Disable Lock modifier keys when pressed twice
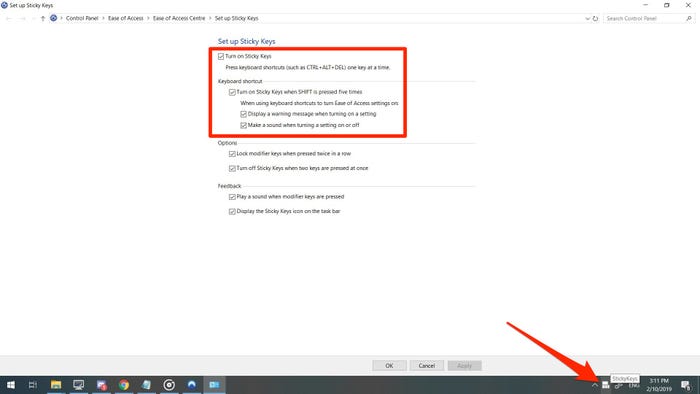Image resolution: width=700 pixels, height=394 pixels. click(232, 153)
